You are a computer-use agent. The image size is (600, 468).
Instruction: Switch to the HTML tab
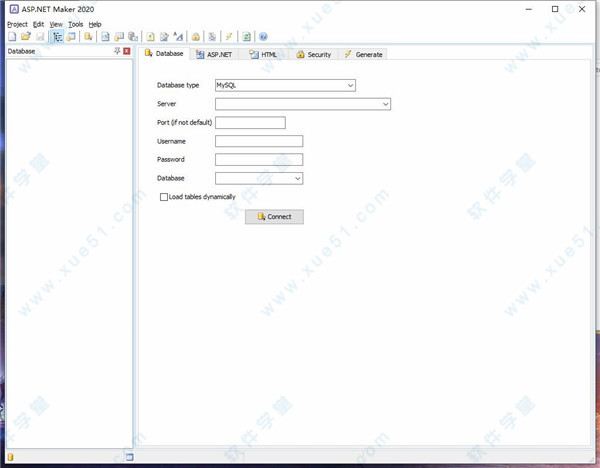point(263,54)
